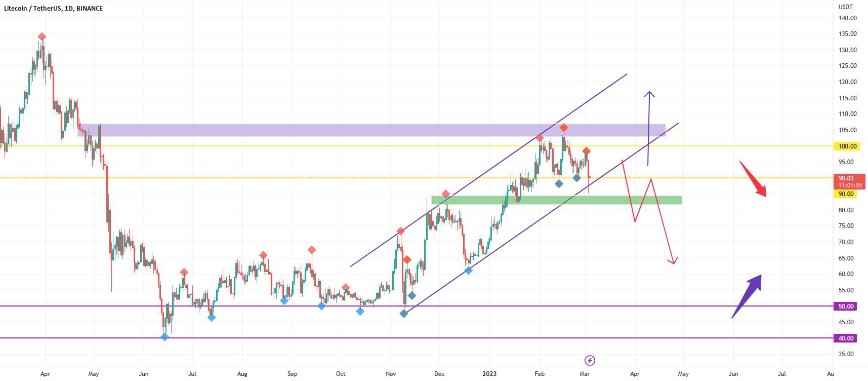Select the large red downward arrow drawing
Viewport: 868px width, 381px height.
753,179
